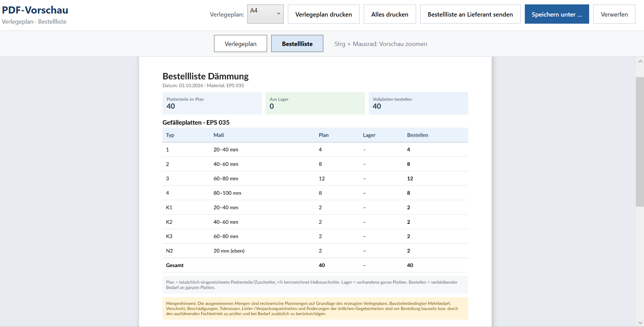Viewport: 644px width, 327px height.
Task: Click scrollbar up arrow
Action: (x=640, y=62)
